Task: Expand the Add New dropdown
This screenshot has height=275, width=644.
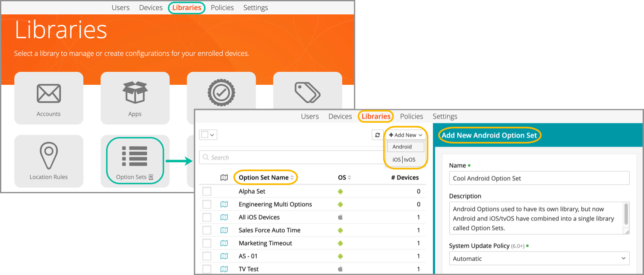Action: point(405,135)
